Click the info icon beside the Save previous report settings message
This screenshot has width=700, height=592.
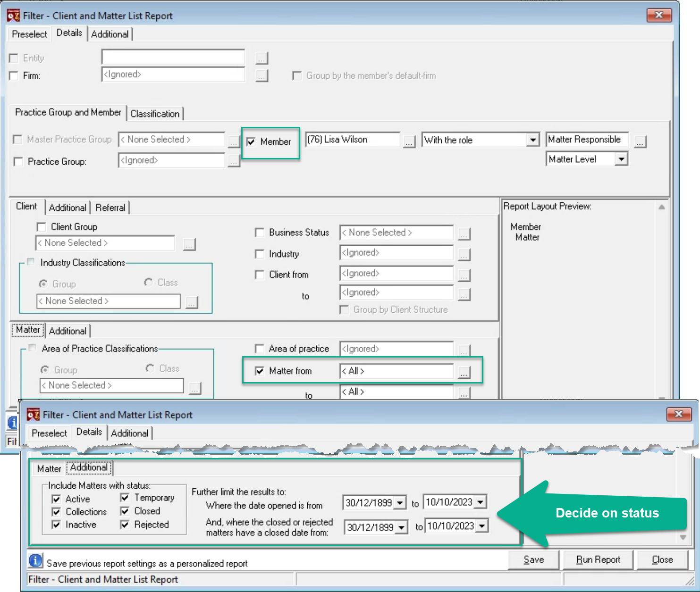[x=35, y=560]
